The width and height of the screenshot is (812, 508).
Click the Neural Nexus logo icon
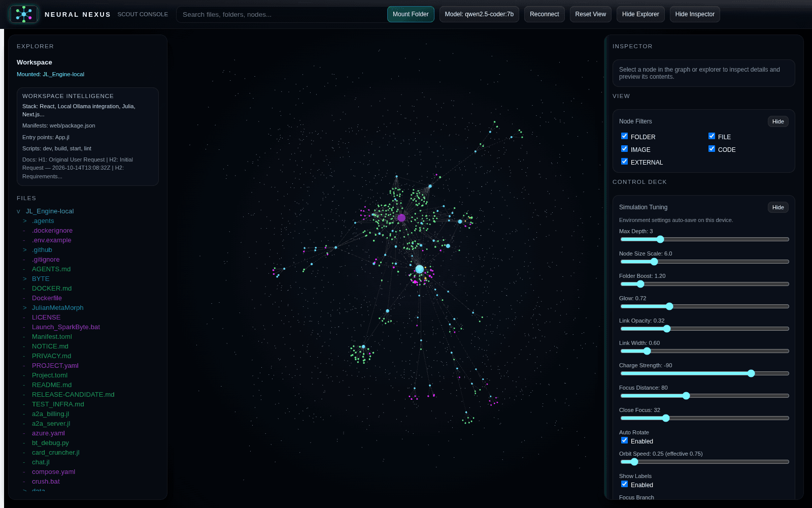coord(24,14)
